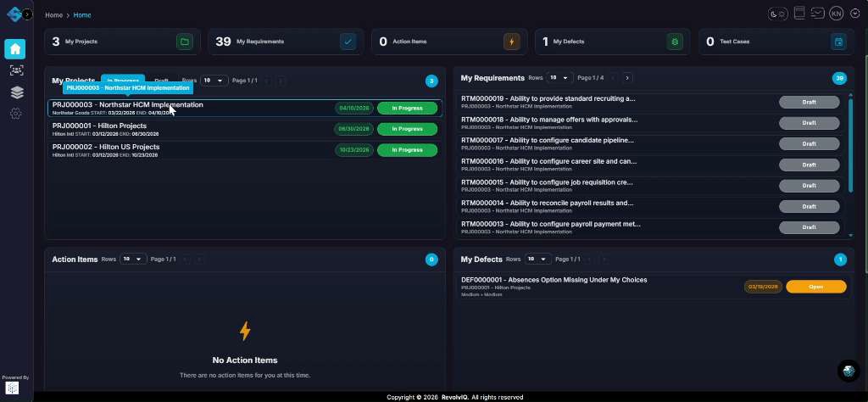Click Draft status for RTM0000019
868x402 pixels.
tap(809, 102)
